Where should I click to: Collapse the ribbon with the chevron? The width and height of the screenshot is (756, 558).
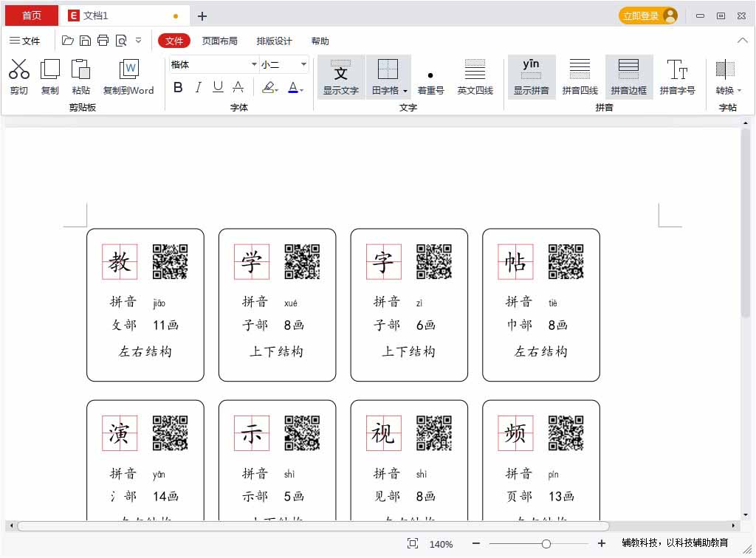tap(743, 41)
